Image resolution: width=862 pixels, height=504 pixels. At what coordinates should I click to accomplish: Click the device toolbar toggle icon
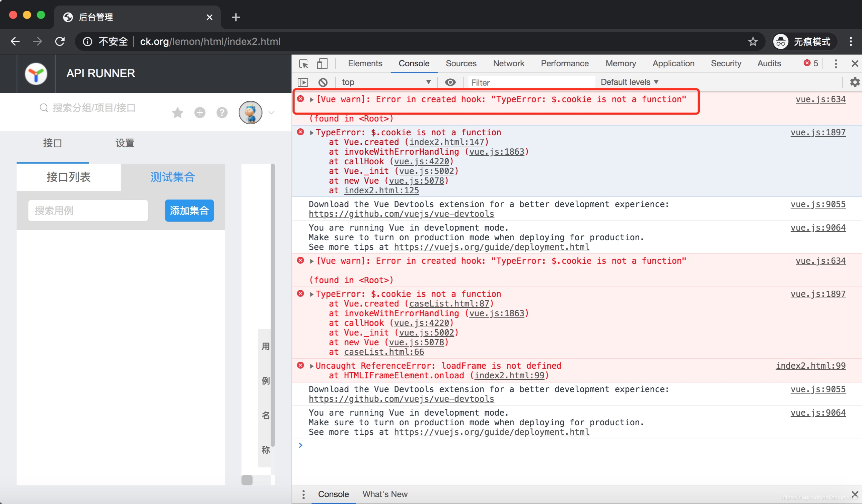coord(322,64)
